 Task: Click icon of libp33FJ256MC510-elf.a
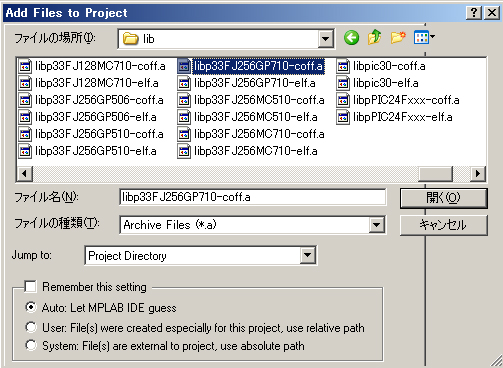(x=184, y=117)
